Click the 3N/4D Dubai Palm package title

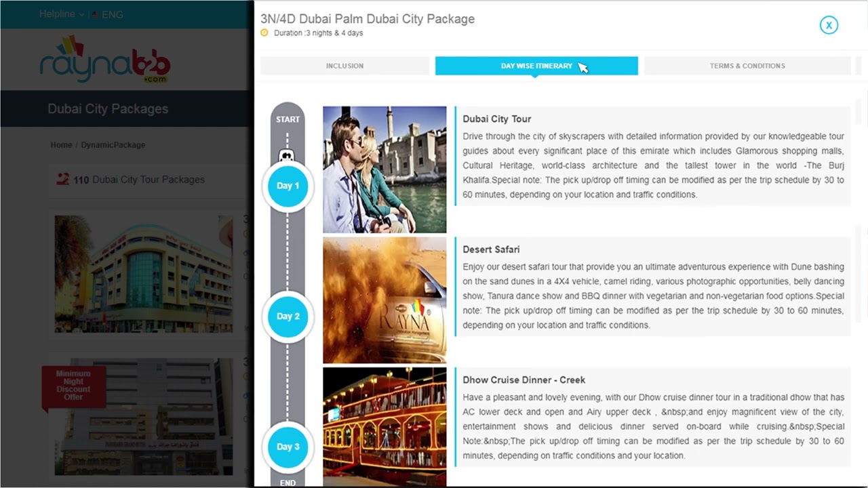click(x=368, y=19)
